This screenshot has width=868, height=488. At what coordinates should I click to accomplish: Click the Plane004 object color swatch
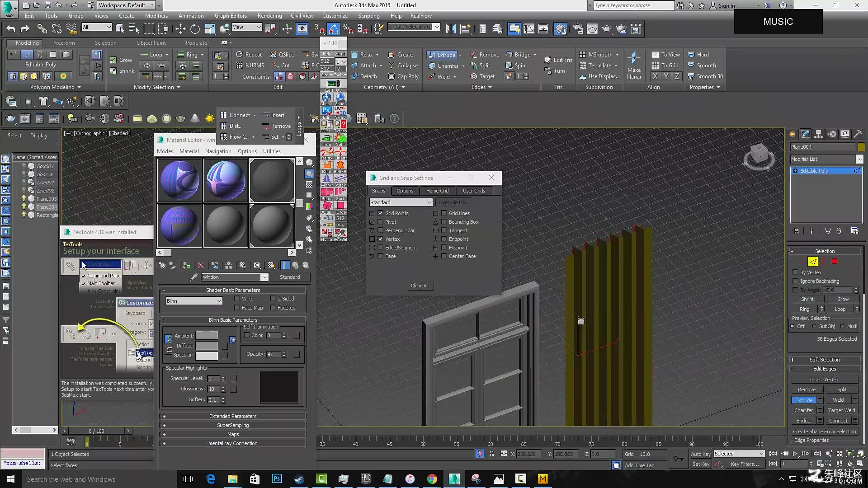pos(861,147)
